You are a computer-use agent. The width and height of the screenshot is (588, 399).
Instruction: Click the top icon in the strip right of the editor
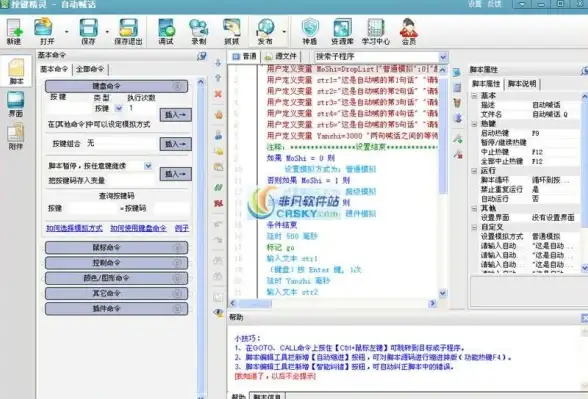coord(457,72)
